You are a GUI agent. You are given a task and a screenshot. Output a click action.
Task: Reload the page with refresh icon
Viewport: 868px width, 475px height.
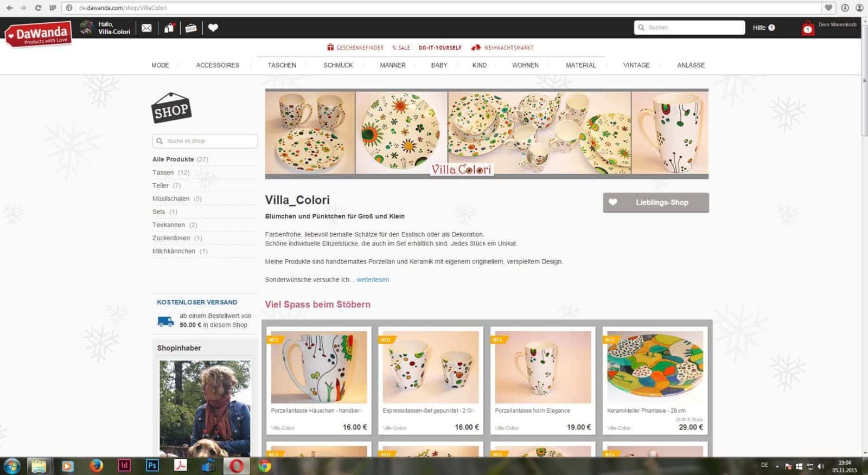pos(38,8)
